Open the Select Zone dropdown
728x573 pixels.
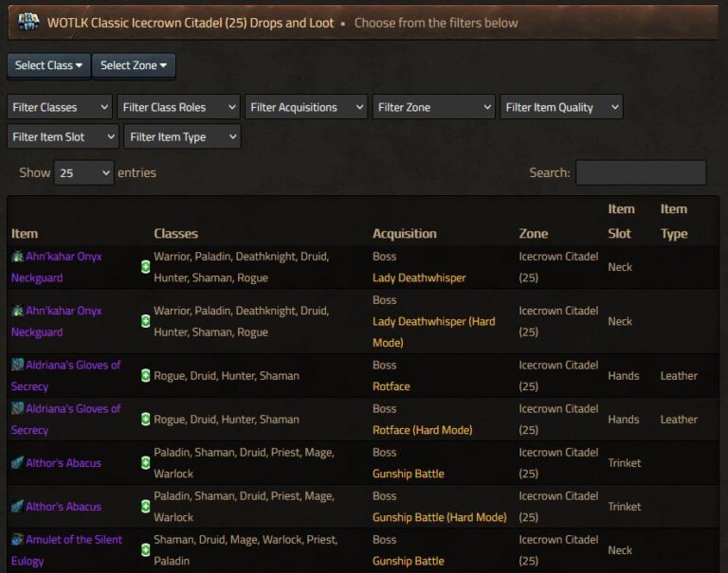(x=134, y=65)
